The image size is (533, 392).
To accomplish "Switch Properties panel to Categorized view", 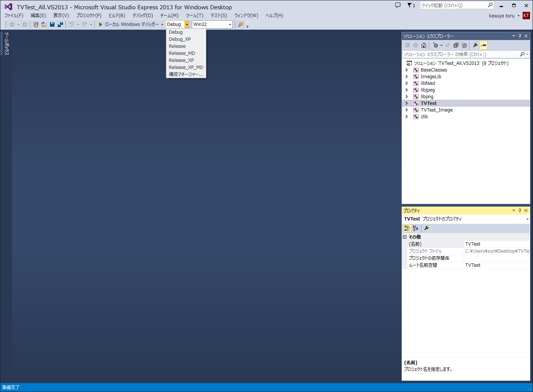I will point(407,228).
